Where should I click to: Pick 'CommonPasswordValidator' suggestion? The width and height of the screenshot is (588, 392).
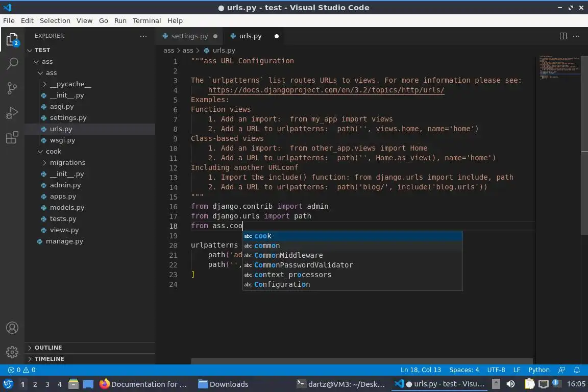pyautogui.click(x=353, y=265)
